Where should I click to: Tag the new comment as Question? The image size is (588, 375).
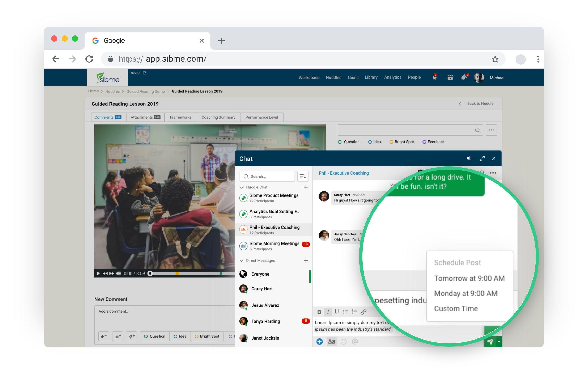pyautogui.click(x=155, y=336)
